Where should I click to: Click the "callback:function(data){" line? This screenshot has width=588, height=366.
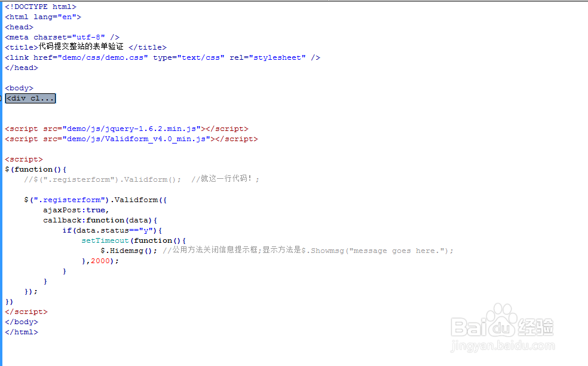(x=100, y=220)
